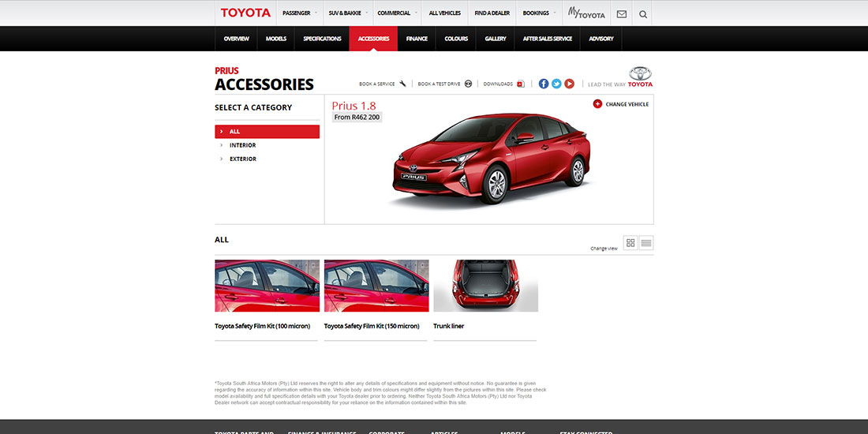The height and width of the screenshot is (434, 868).
Task: Switch to grid view icon
Action: [x=630, y=242]
